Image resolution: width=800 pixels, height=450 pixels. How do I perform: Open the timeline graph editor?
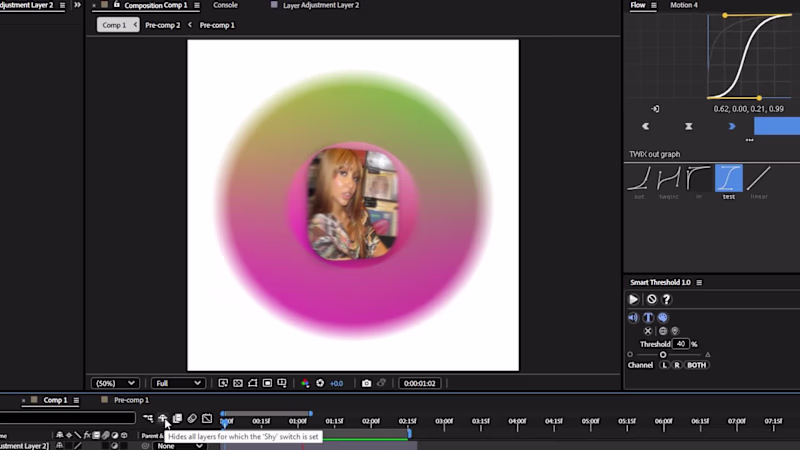(x=207, y=418)
